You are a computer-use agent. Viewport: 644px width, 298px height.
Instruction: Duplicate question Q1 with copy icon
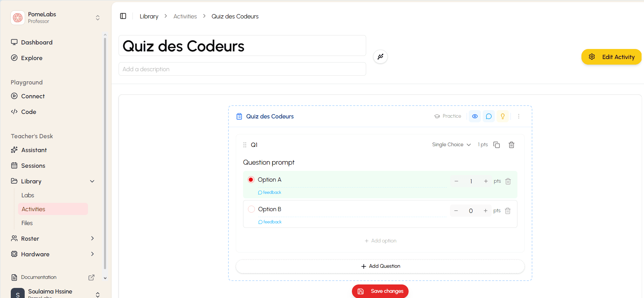coord(497,145)
